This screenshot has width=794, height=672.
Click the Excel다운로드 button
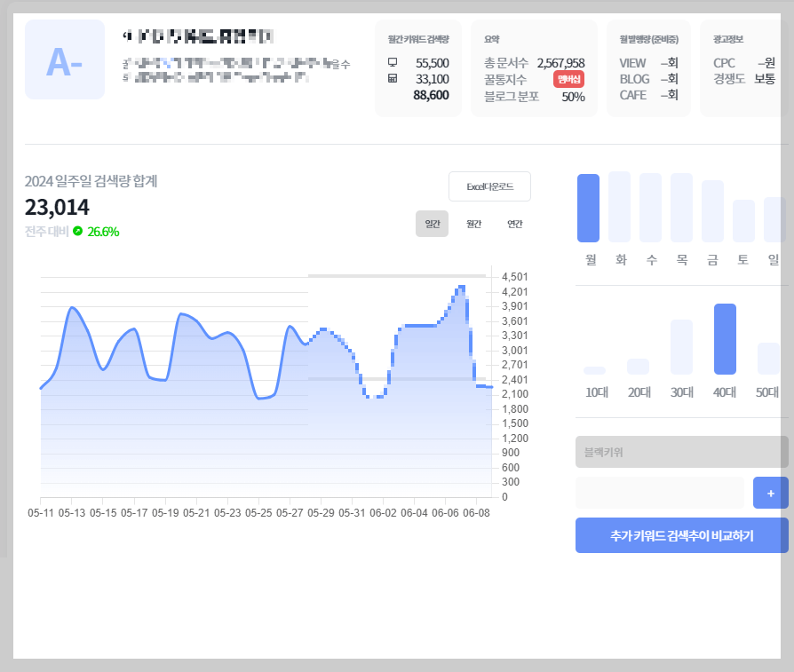click(491, 186)
